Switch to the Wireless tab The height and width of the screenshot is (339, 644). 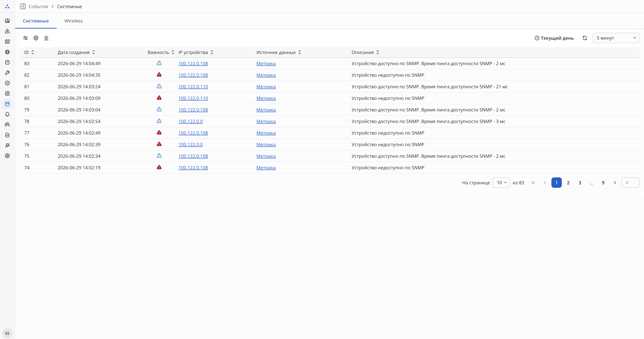tap(73, 21)
